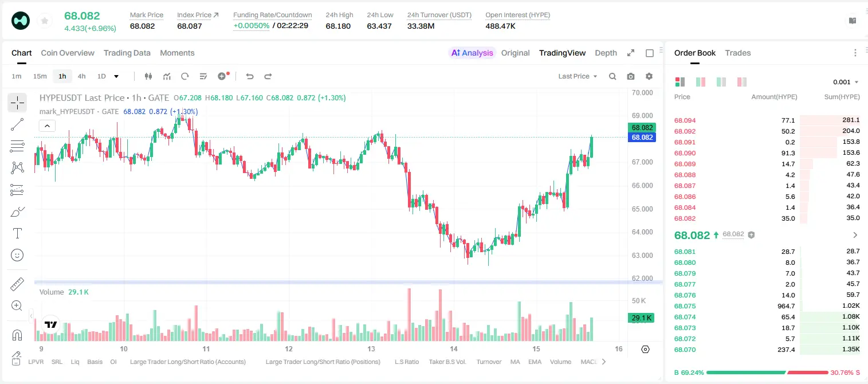Select the text annotation tool
868x384 pixels.
pyautogui.click(x=17, y=233)
